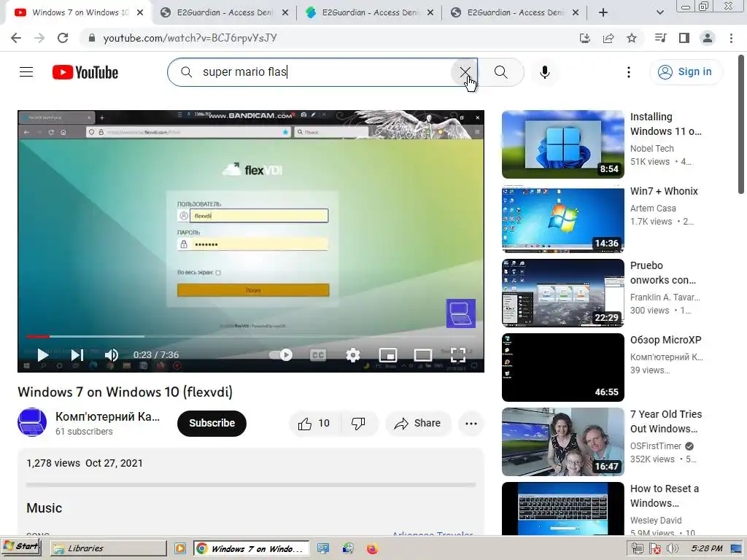Open Pruebo onworks video thumbnail
Image resolution: width=747 pixels, height=560 pixels.
coord(563,293)
